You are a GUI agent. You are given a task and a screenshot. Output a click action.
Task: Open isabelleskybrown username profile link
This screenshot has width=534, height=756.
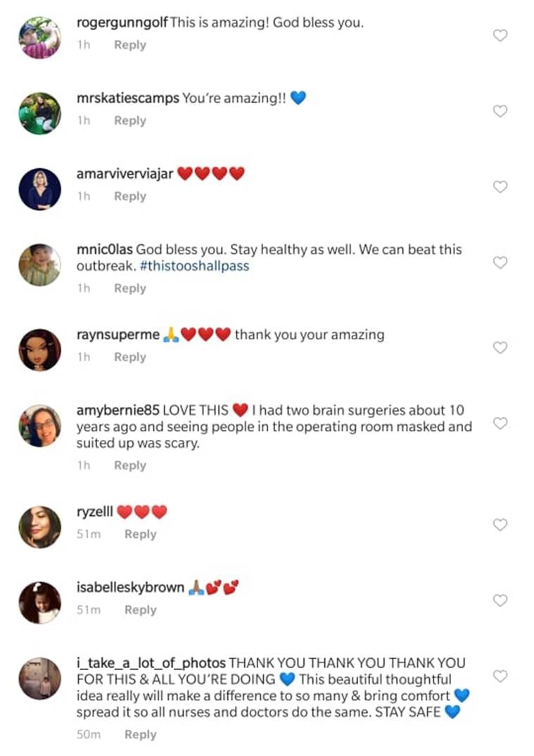(x=130, y=588)
